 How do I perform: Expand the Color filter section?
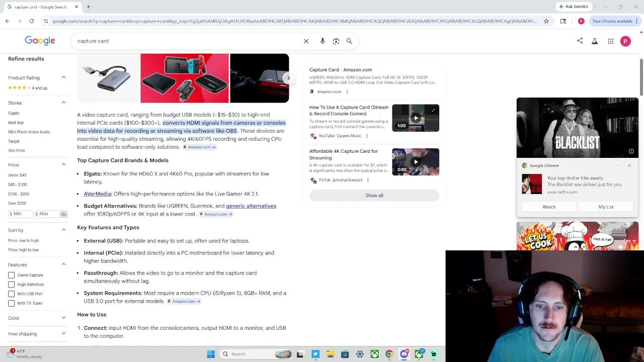pyautogui.click(x=63, y=318)
